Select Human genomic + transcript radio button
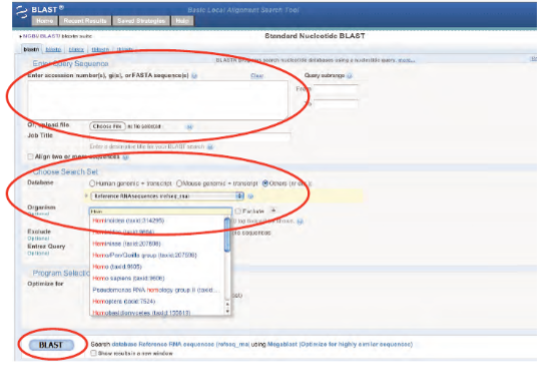The width and height of the screenshot is (550, 378). tap(92, 183)
